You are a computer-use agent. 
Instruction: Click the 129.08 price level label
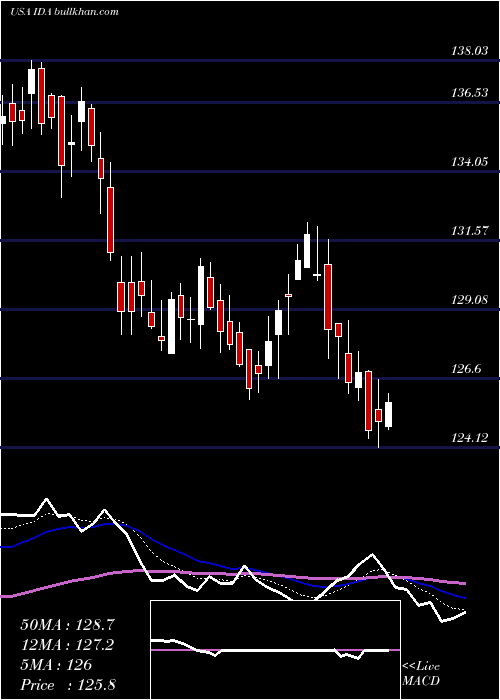coord(470,300)
